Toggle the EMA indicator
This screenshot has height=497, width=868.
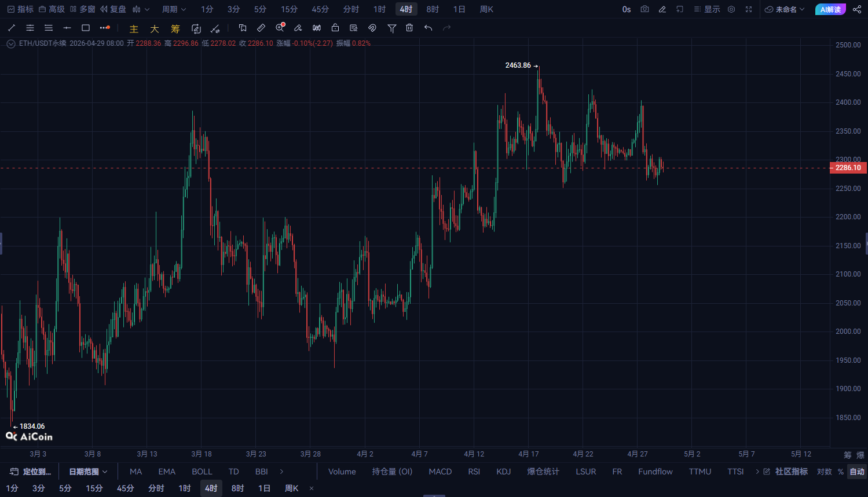[x=167, y=472]
